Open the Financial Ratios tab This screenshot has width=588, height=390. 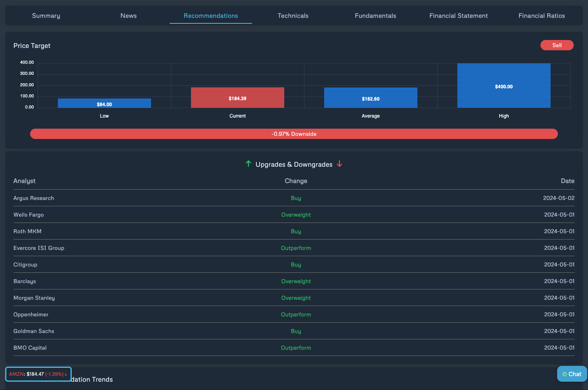542,15
